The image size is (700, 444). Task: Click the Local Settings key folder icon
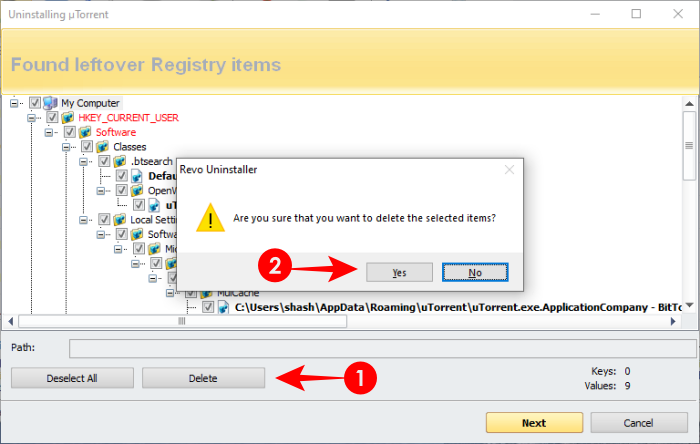click(120, 220)
